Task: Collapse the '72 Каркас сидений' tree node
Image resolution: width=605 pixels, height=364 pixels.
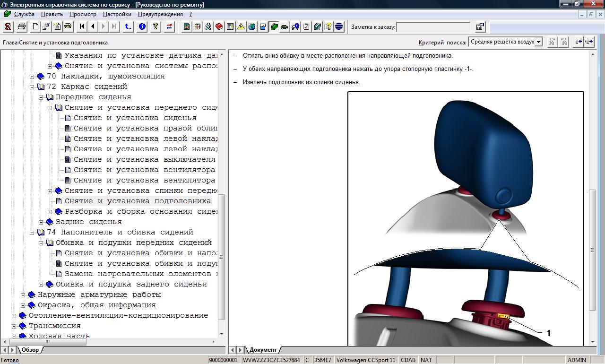Action: pyautogui.click(x=32, y=87)
